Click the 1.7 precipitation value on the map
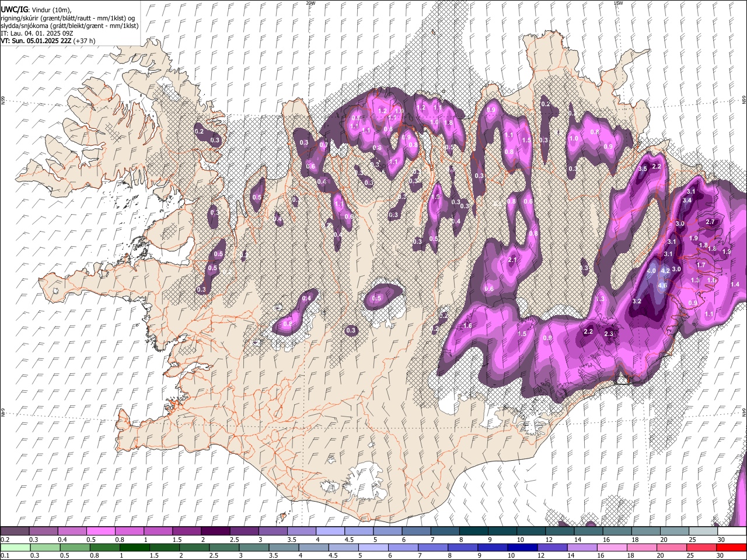Viewport: 747px width, 560px height. tap(701, 265)
